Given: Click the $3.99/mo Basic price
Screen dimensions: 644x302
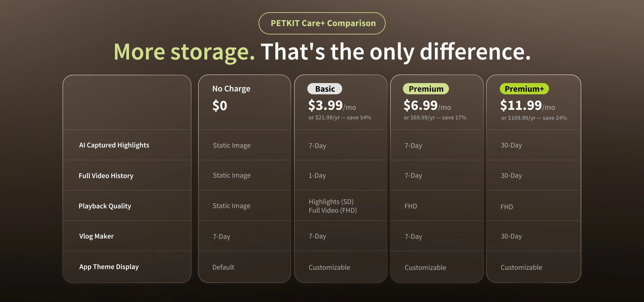Looking at the screenshot, I should pos(332,105).
